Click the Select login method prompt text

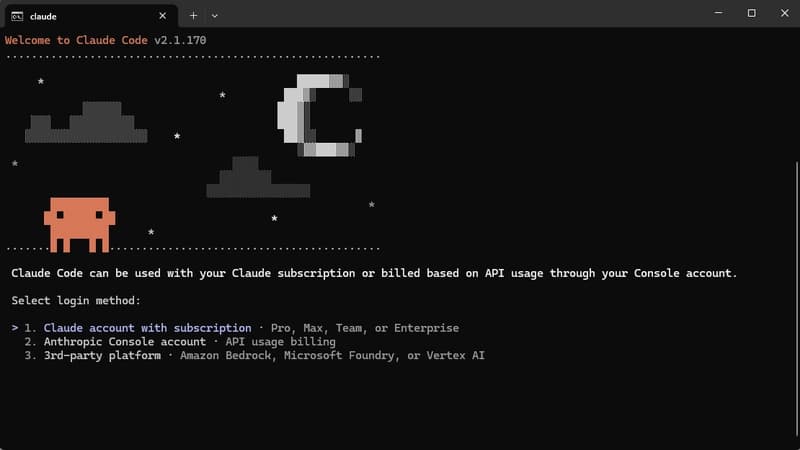[76, 301]
